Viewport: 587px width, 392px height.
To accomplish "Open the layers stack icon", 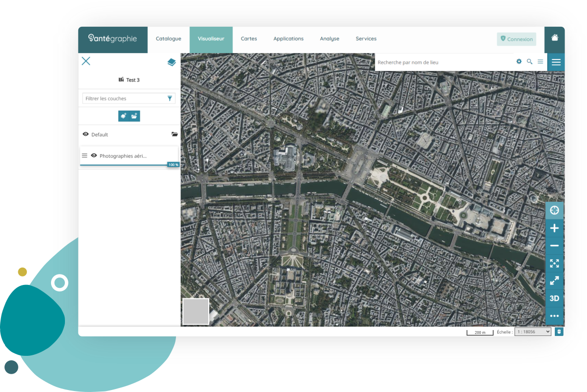I will point(172,62).
